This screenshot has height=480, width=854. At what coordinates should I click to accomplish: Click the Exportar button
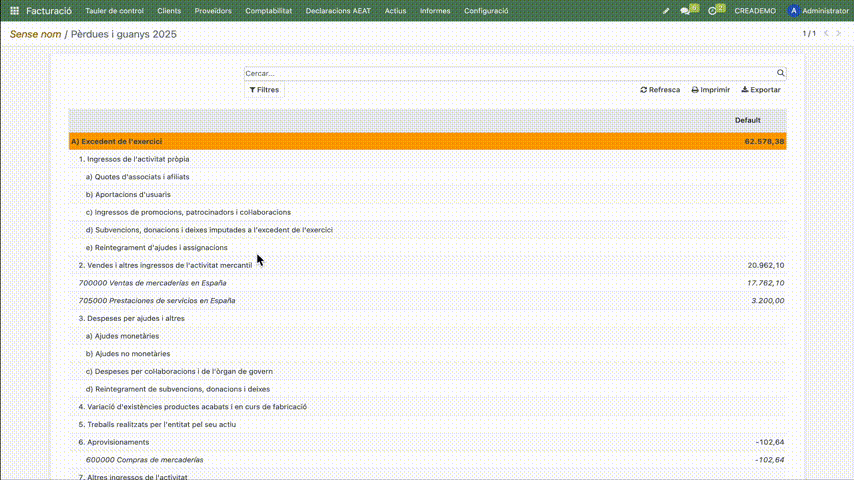pyautogui.click(x=761, y=90)
